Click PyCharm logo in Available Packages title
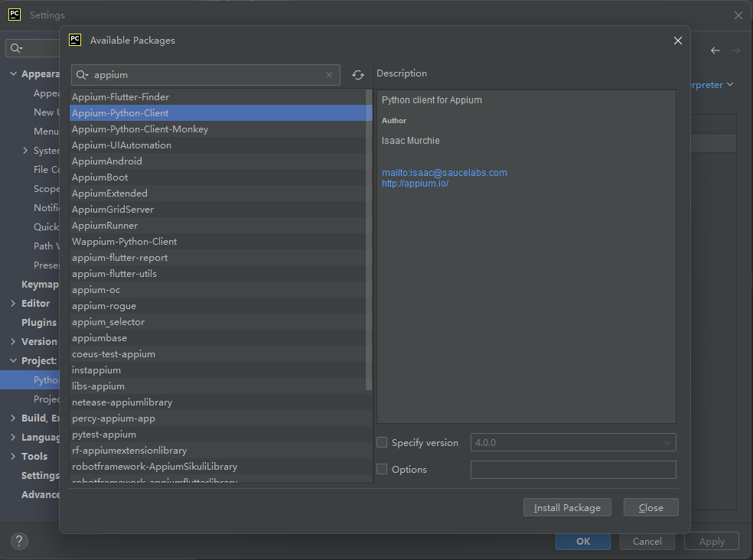The image size is (753, 560). click(x=76, y=40)
